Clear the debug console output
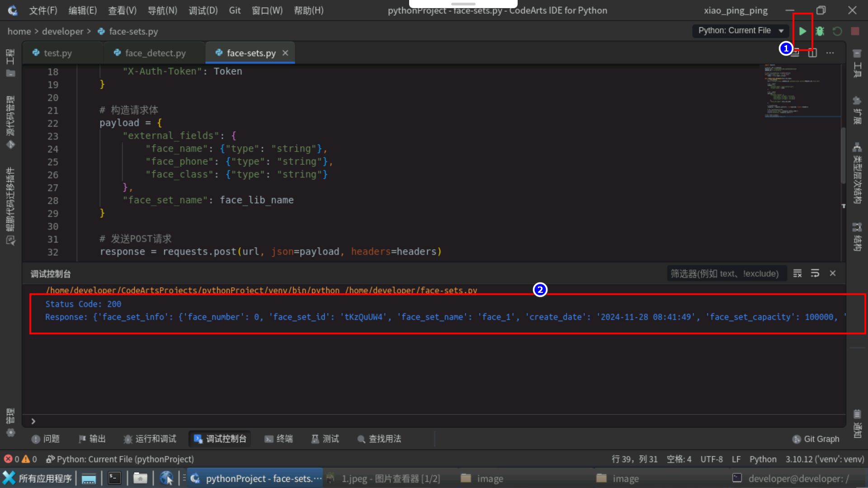Screen dimensions: 868x488 point(797,273)
